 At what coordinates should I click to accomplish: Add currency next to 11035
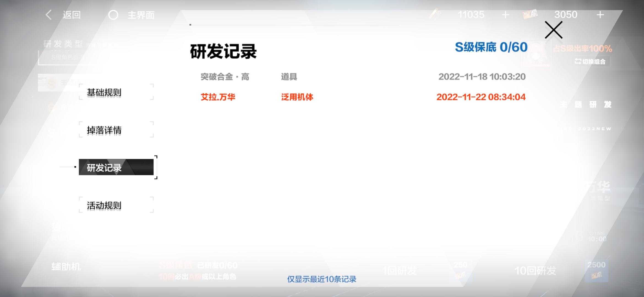[x=505, y=15]
